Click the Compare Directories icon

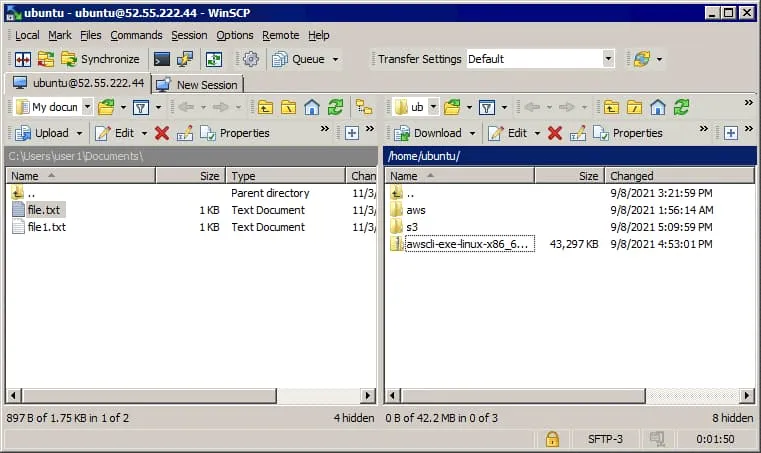22,59
